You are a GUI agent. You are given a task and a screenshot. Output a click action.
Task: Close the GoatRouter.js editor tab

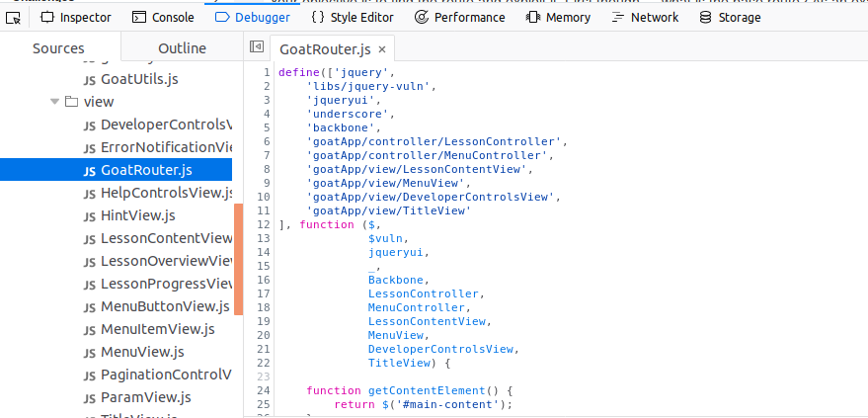(382, 48)
